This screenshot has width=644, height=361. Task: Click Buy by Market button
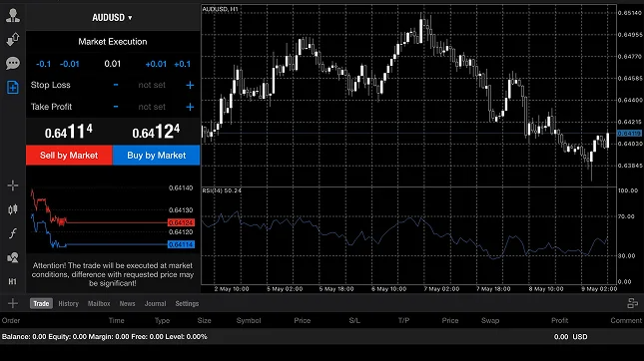coord(156,155)
